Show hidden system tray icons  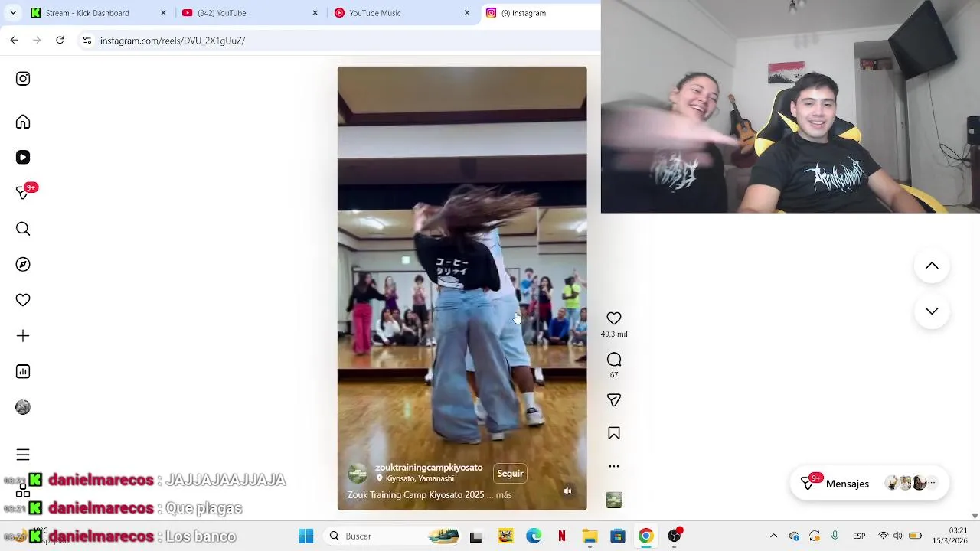coord(773,536)
